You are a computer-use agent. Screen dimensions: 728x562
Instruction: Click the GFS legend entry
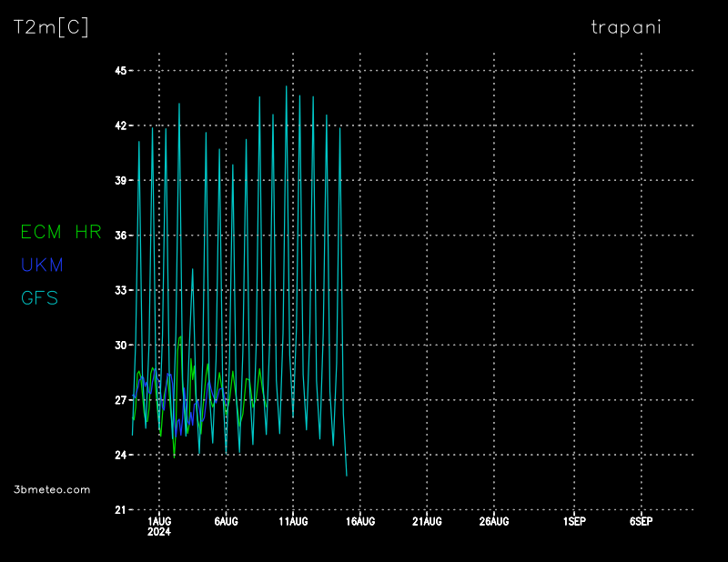pos(39,298)
